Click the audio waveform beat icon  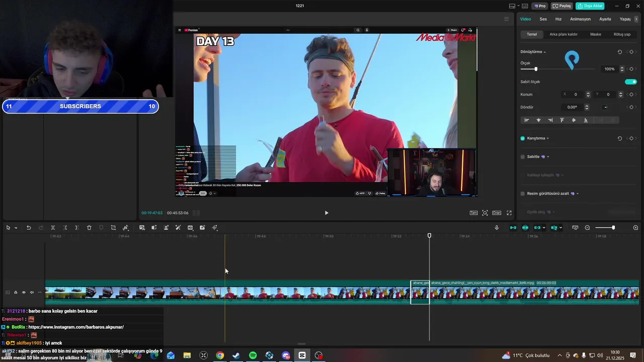[x=215, y=228]
